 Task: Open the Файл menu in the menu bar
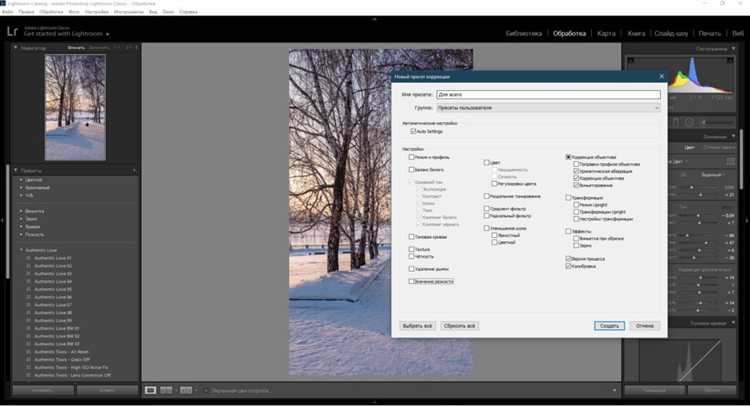[x=7, y=11]
